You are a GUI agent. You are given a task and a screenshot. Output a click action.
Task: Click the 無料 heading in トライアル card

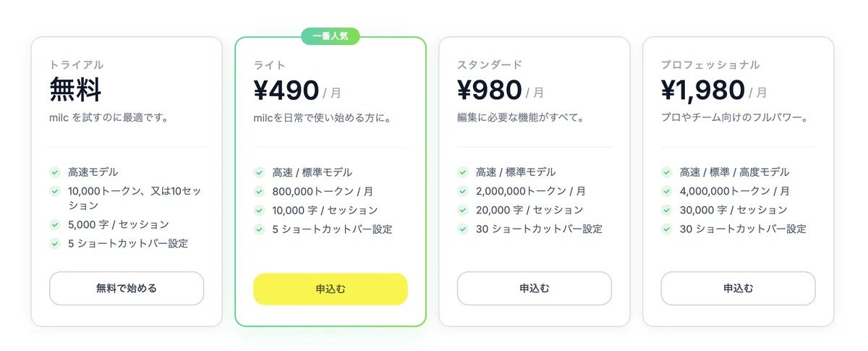point(75,90)
